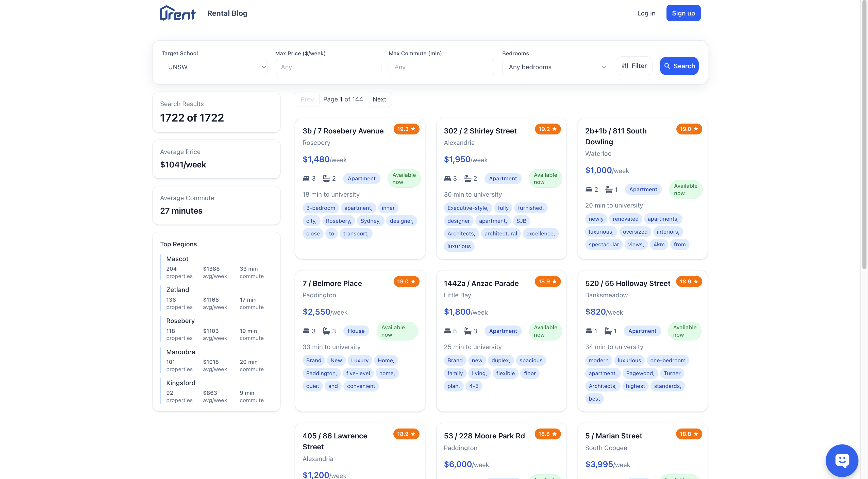Click Log in in the header
This screenshot has height=479, width=868.
pos(646,13)
